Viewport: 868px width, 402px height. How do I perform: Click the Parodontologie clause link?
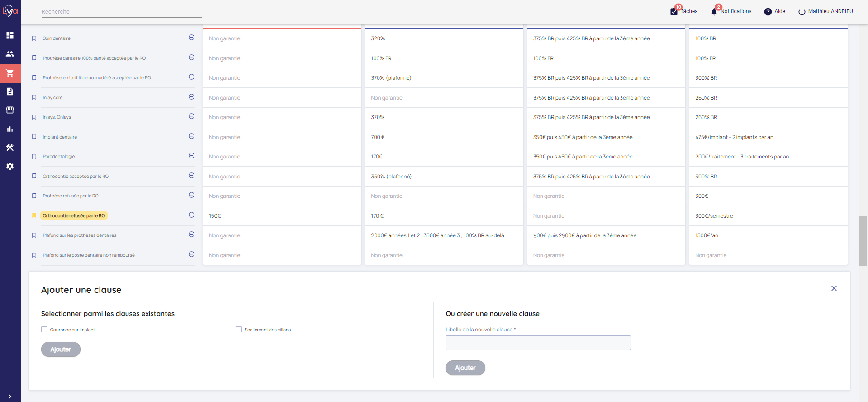click(59, 157)
